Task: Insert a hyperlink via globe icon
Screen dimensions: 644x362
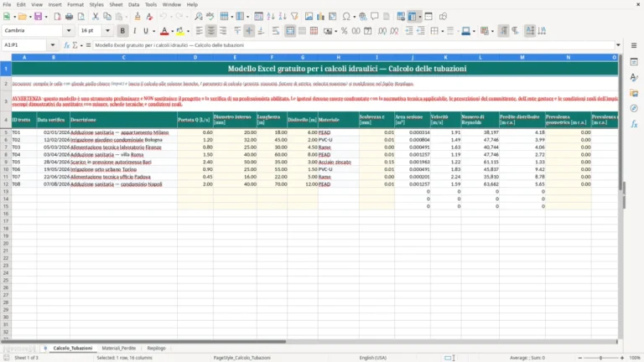Action: tap(362, 17)
